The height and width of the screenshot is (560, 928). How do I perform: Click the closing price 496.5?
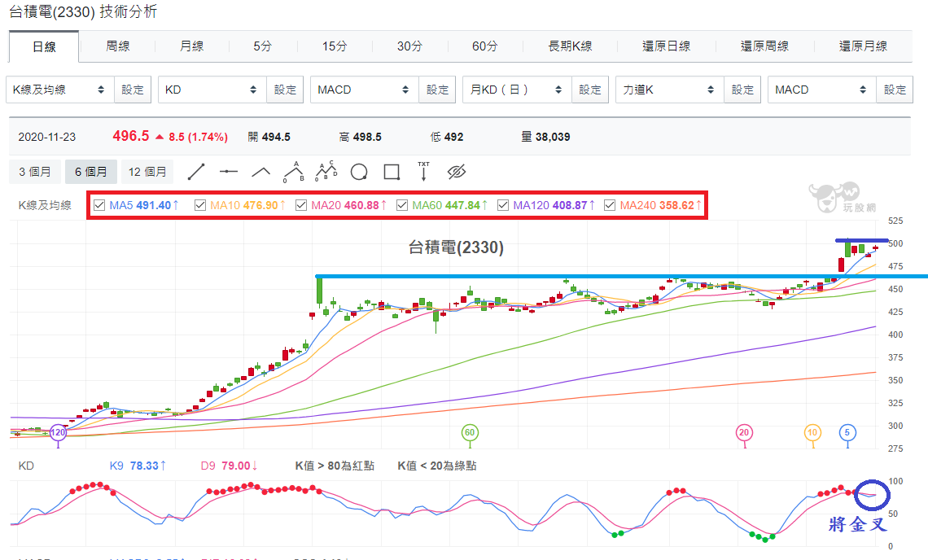coord(131,136)
